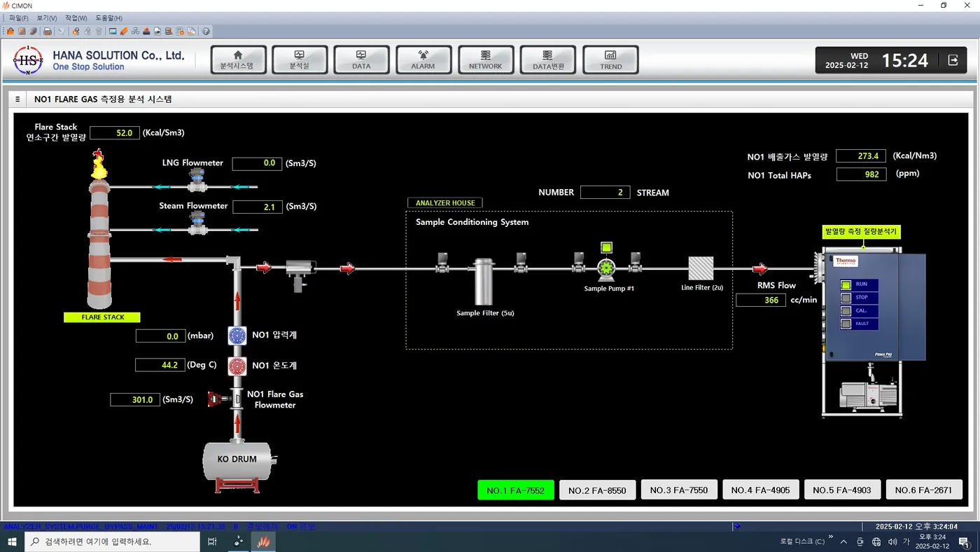This screenshot has height=552, width=980.
Task: Toggle the green status lamp above Sample Pump #1
Action: (x=606, y=247)
